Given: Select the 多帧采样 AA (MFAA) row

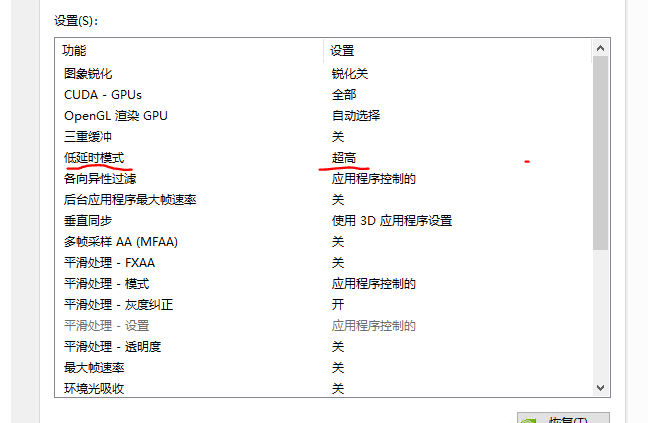Looking at the screenshot, I should point(121,242).
